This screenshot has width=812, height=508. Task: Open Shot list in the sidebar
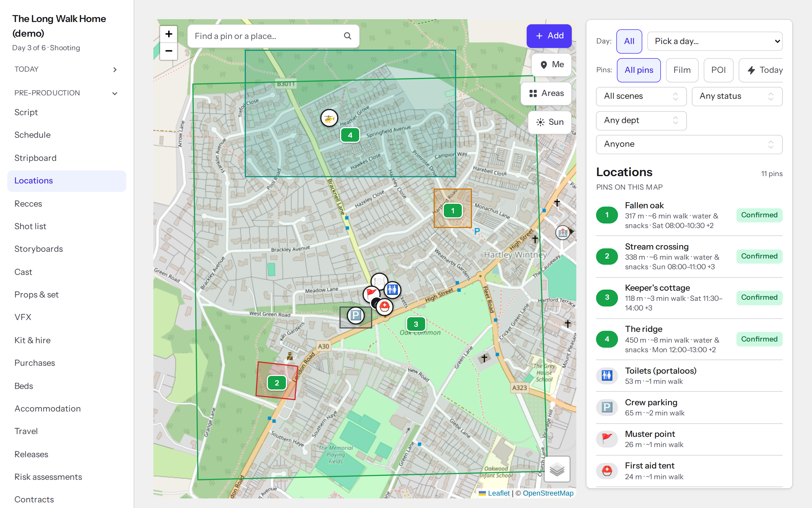coord(67,226)
